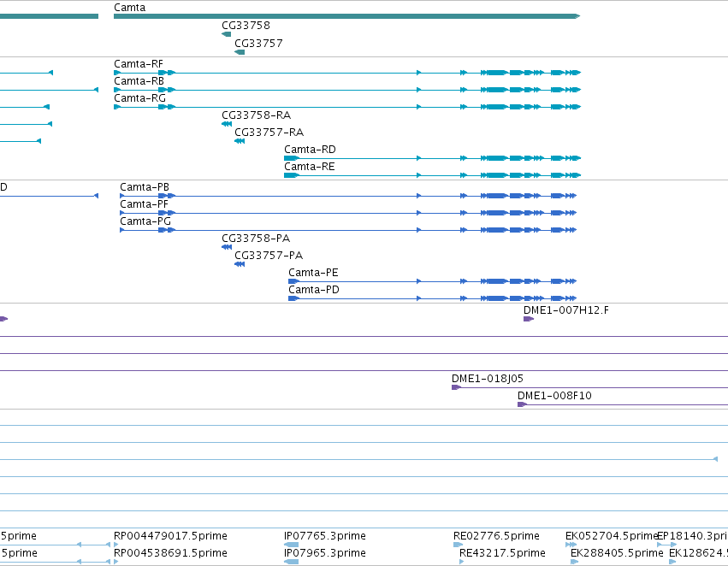Click the CG33758 gene arrow glyph

point(226,34)
